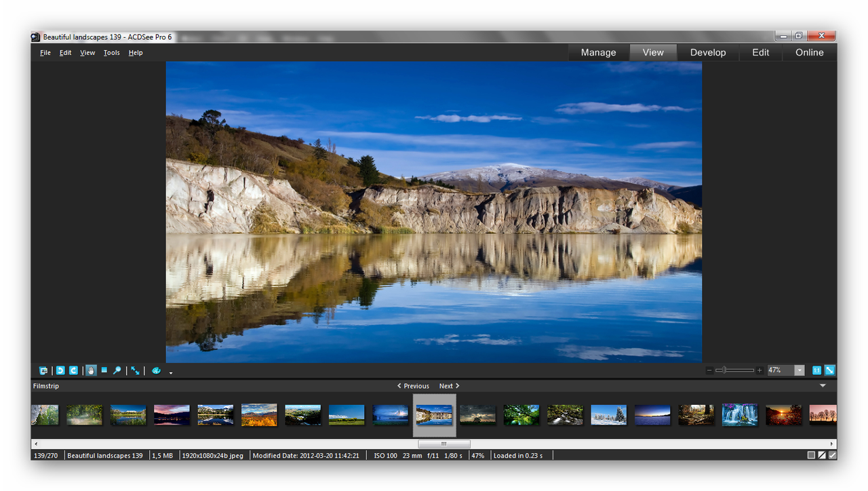The height and width of the screenshot is (491, 868).
Task: Select the orange autumn field thumbnail
Action: pos(259,415)
